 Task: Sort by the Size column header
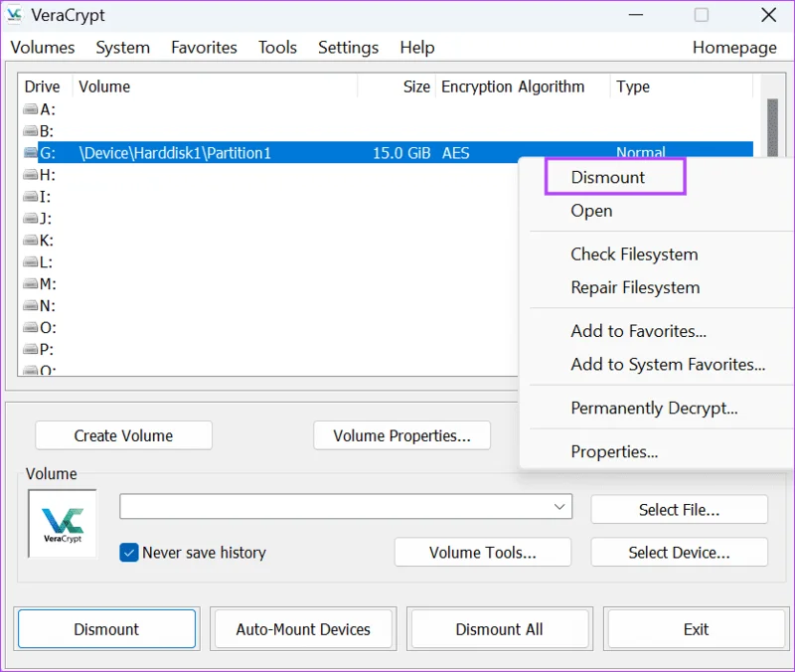click(x=397, y=86)
